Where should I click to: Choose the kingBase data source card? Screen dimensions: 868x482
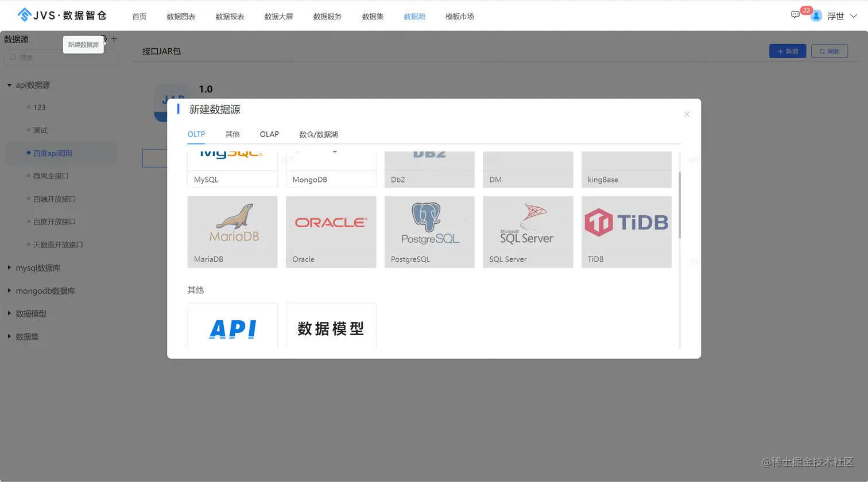[626, 169]
